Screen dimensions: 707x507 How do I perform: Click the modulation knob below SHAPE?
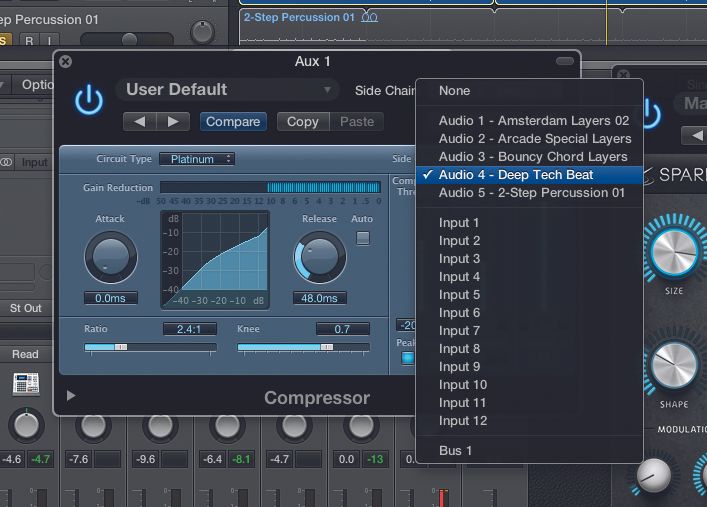653,476
